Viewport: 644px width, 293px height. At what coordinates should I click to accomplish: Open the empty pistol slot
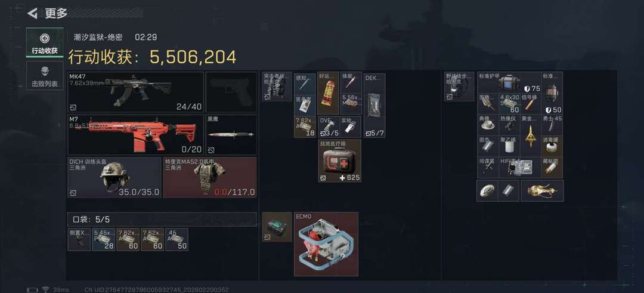[231, 92]
